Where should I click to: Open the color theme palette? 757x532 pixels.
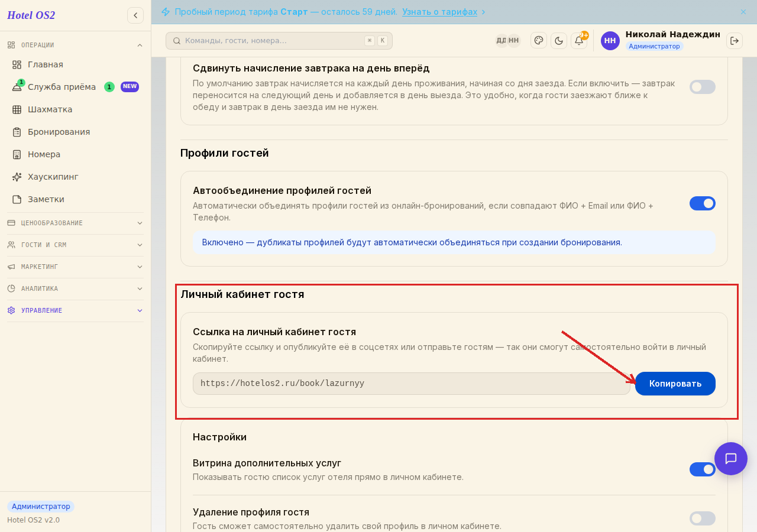(x=539, y=41)
